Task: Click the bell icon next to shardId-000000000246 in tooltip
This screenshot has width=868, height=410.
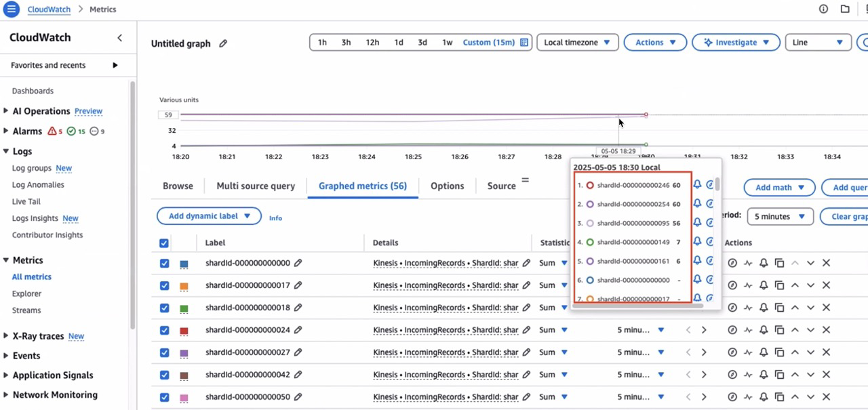Action: pos(696,184)
